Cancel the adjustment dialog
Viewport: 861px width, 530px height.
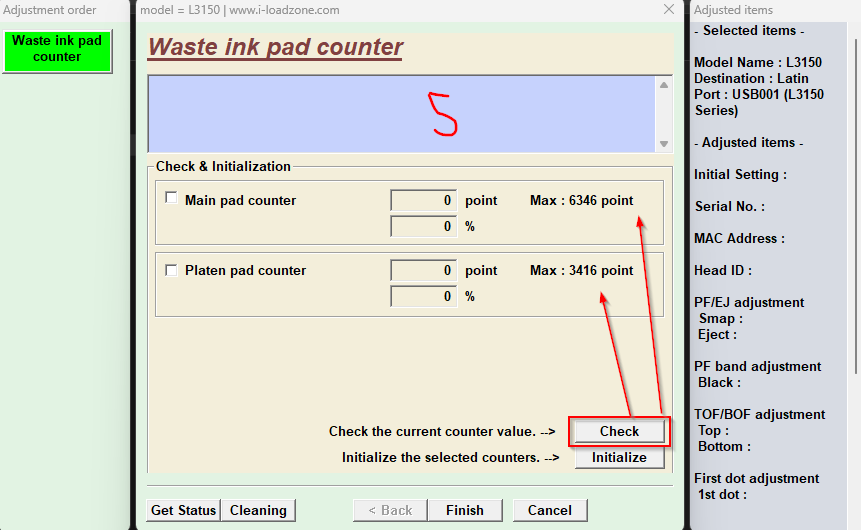click(x=549, y=510)
